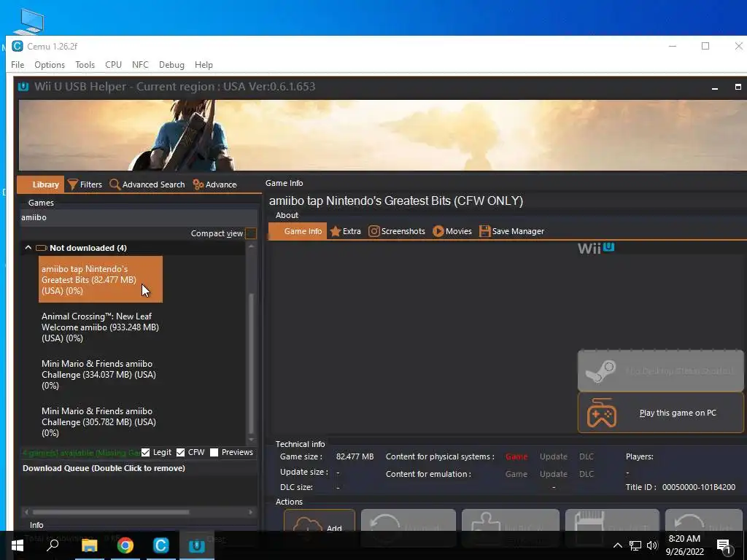Click the Wii U USB Helper taskbar icon

197,545
